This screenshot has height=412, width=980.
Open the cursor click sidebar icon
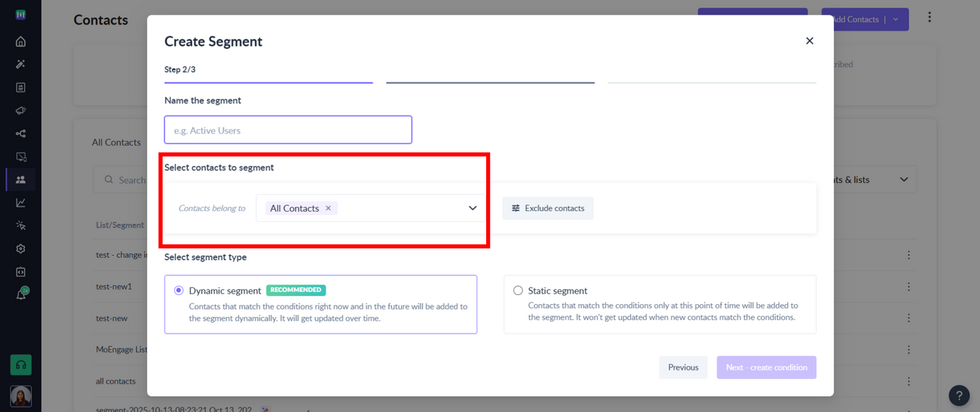20,226
